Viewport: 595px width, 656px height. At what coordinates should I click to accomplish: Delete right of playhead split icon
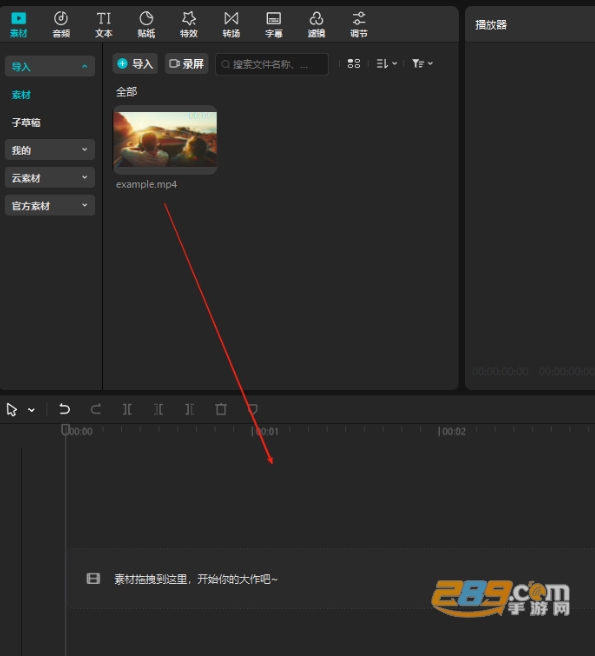(190, 409)
